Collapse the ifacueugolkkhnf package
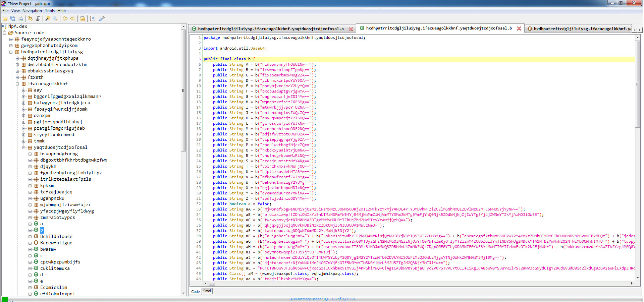644x302 pixels. pos(17,84)
